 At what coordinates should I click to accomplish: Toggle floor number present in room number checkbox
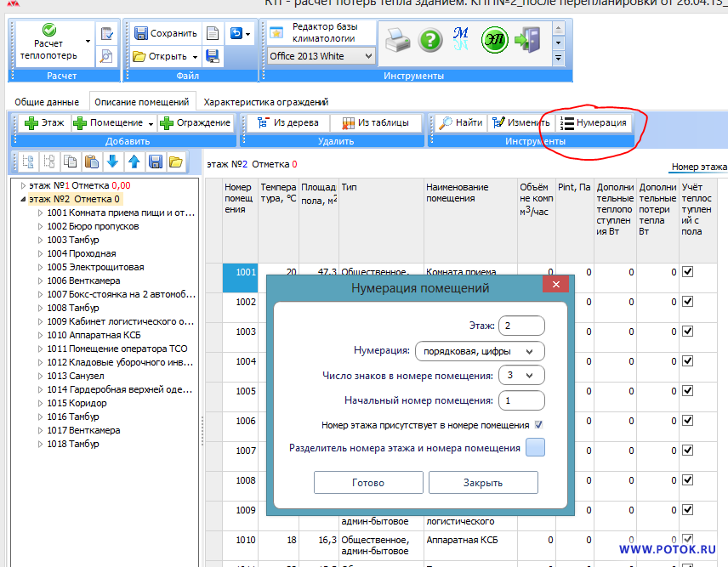(539, 424)
